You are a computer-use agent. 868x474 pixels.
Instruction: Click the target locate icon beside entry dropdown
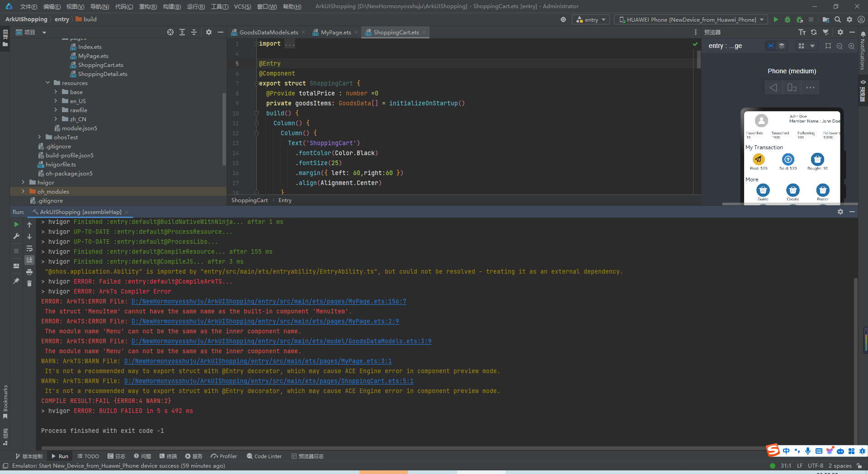pos(563,19)
